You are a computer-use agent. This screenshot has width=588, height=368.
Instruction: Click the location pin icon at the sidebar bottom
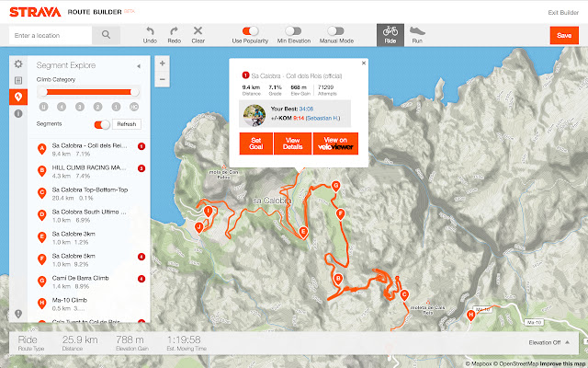(x=18, y=314)
